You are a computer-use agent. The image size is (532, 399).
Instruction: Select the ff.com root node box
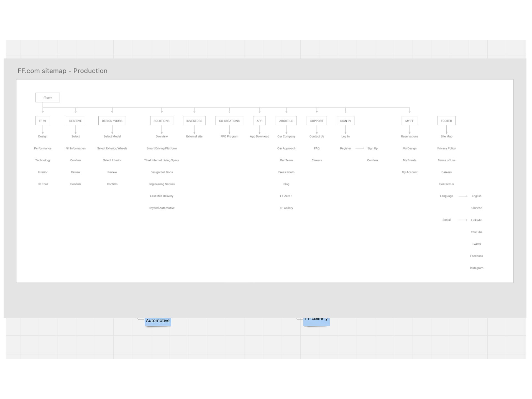click(x=48, y=98)
